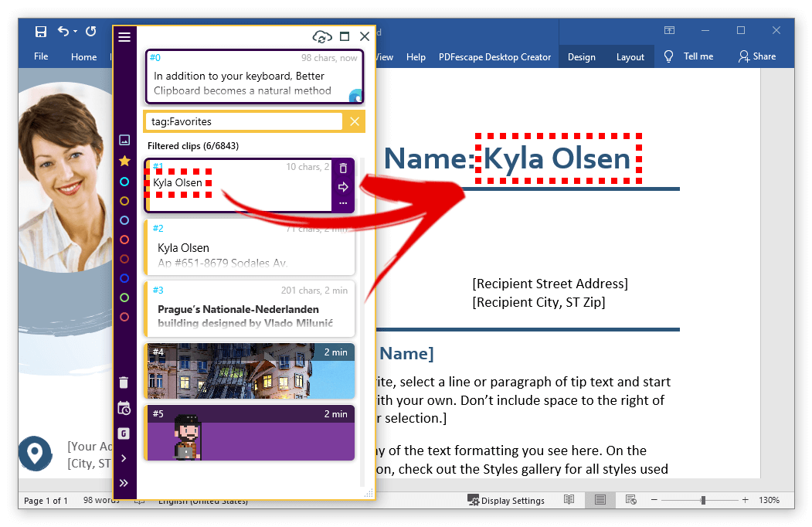This screenshot has width=812, height=527.
Task: Click the Tell me search box
Action: pyautogui.click(x=689, y=56)
